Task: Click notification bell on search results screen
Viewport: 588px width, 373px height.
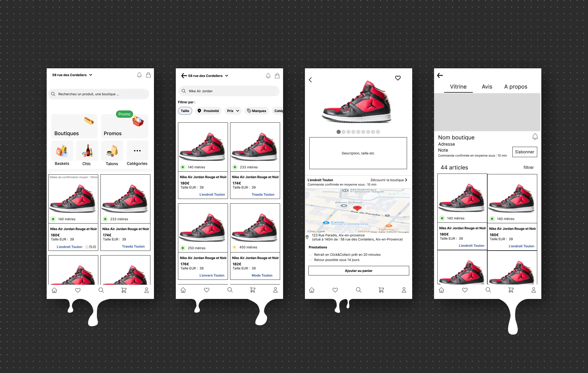Action: [x=268, y=76]
